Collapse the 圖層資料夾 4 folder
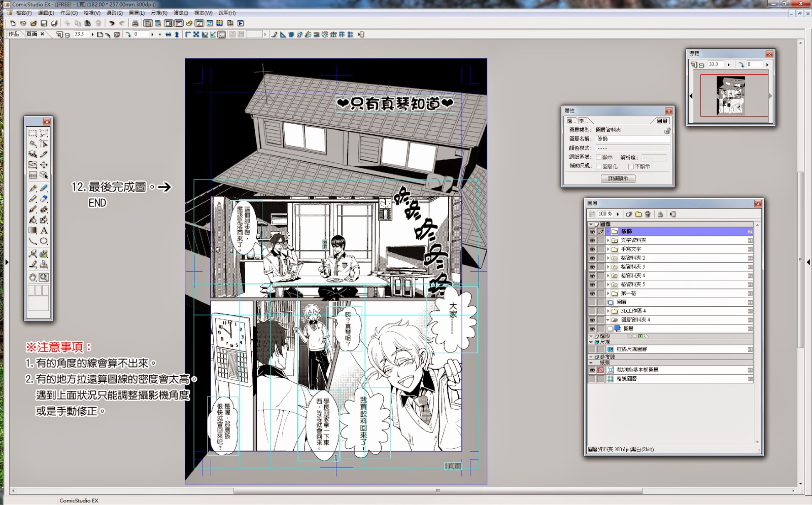 pos(608,320)
